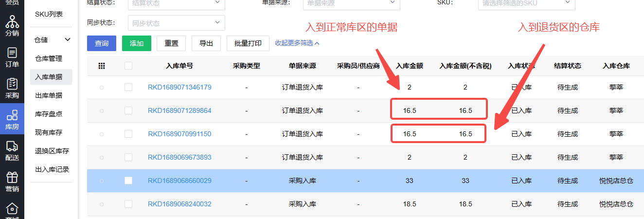Expand the 同步状态 dropdown

[176, 23]
